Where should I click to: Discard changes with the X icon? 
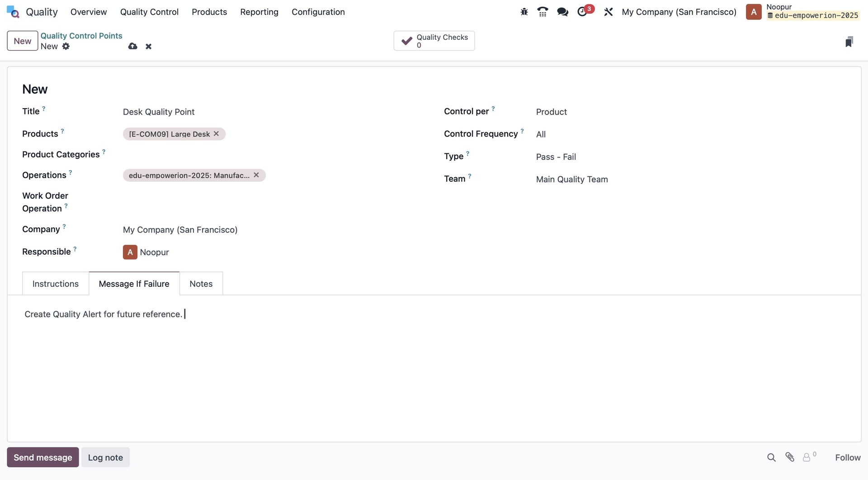[x=148, y=47]
